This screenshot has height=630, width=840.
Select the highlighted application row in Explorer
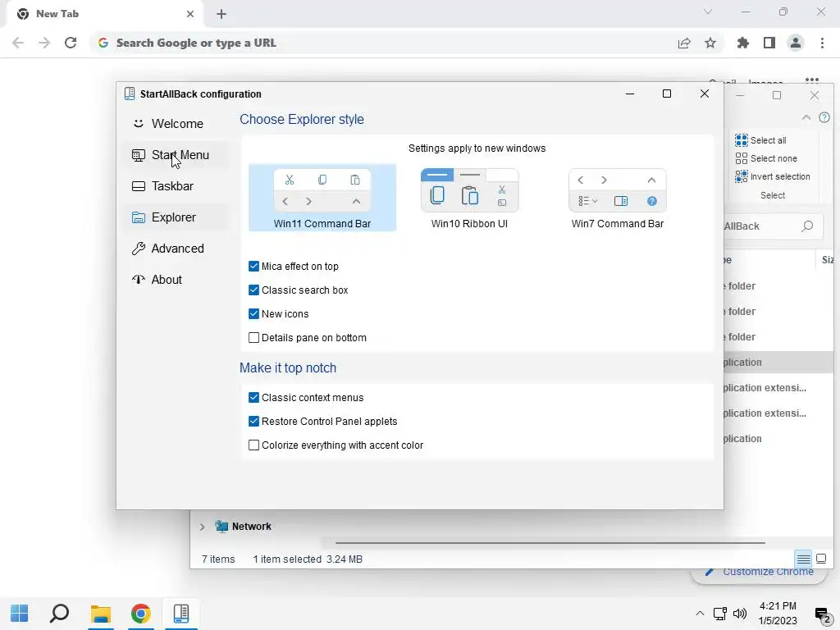click(778, 362)
